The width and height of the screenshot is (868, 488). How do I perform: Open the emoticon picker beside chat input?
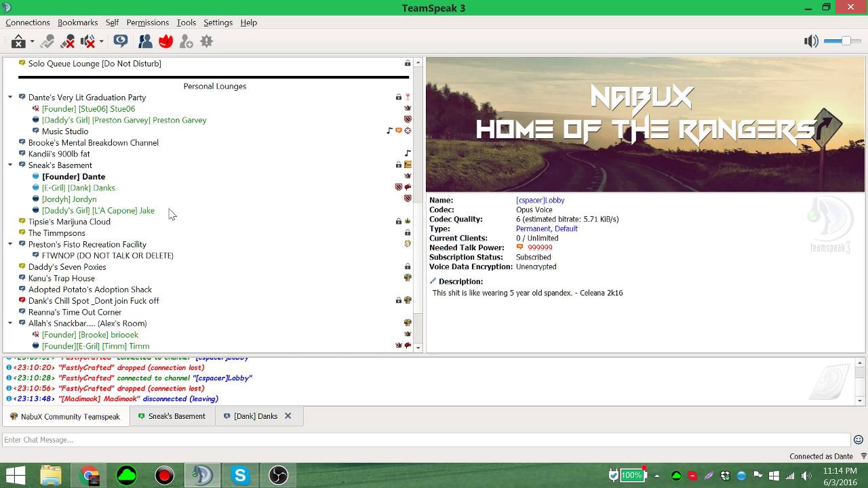pyautogui.click(x=859, y=440)
